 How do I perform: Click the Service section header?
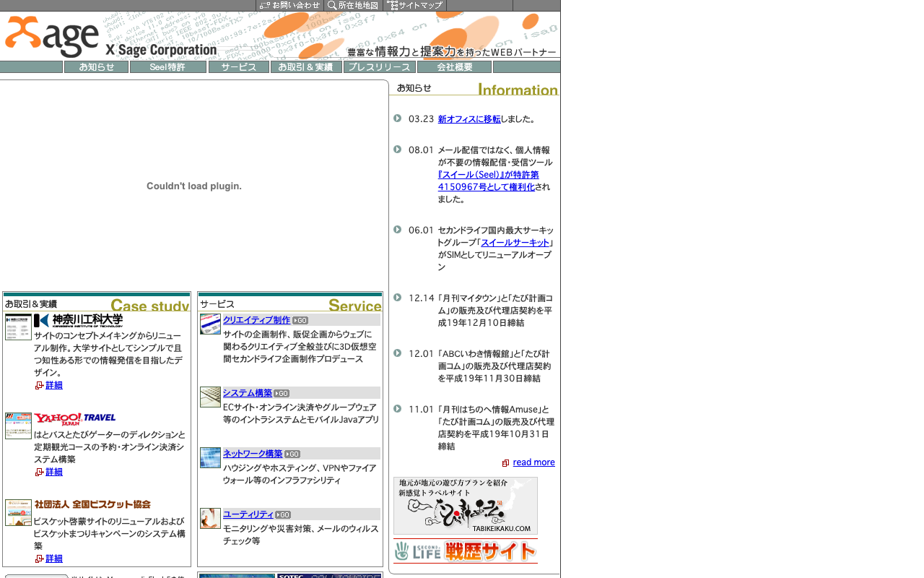(x=290, y=303)
